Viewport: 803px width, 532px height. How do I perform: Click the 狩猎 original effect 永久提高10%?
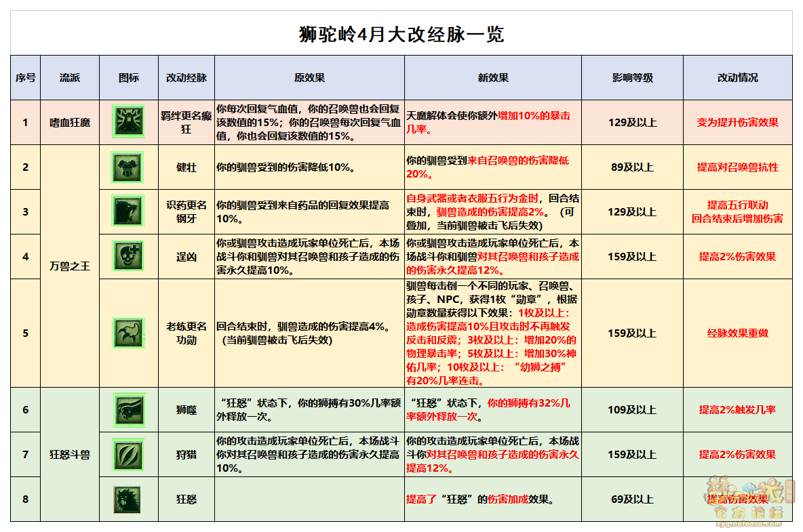308,454
